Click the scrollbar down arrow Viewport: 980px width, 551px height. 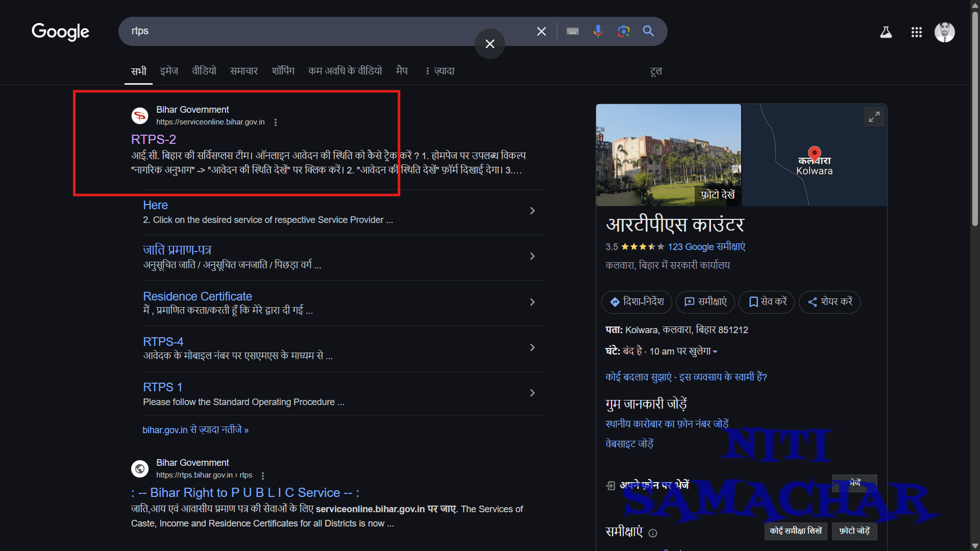pyautogui.click(x=975, y=546)
